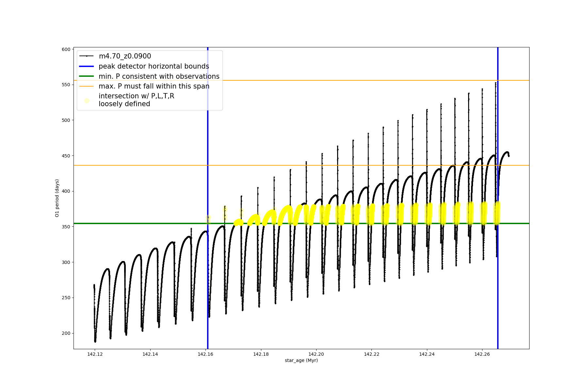
Task: Click the 142.20 x-axis tick label
Action: coord(316,354)
